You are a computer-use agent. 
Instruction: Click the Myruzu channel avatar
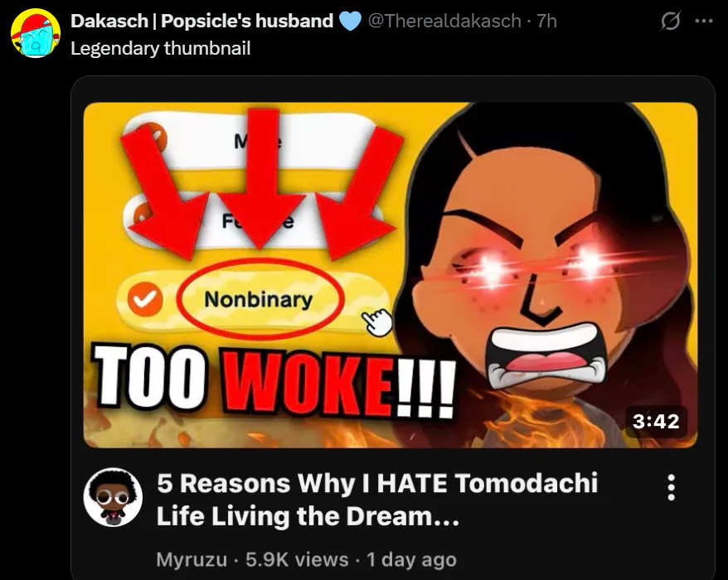click(113, 497)
